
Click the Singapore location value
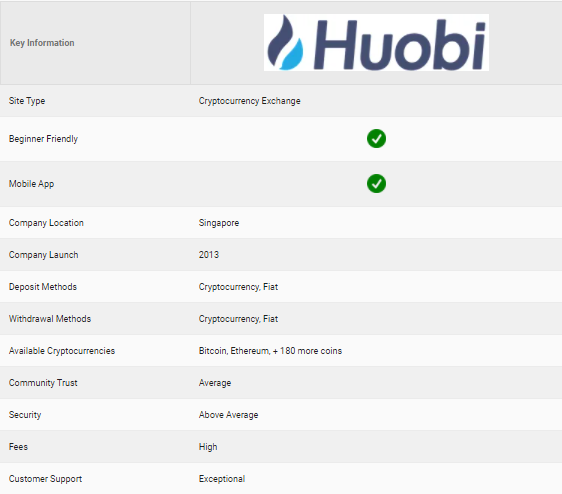tap(219, 223)
